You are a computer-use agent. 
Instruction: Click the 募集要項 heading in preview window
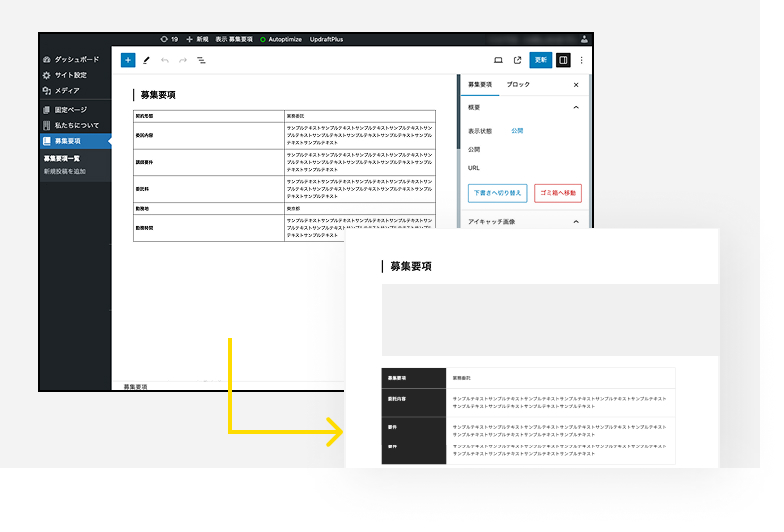pyautogui.click(x=410, y=266)
